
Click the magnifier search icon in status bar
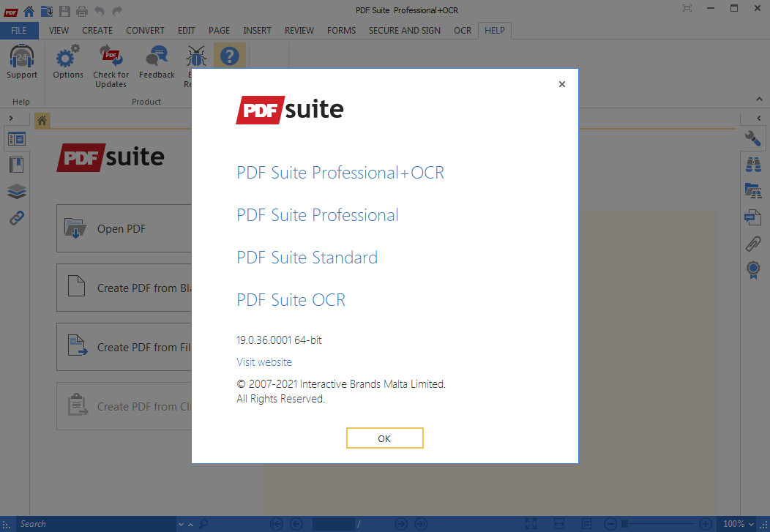[x=203, y=524]
